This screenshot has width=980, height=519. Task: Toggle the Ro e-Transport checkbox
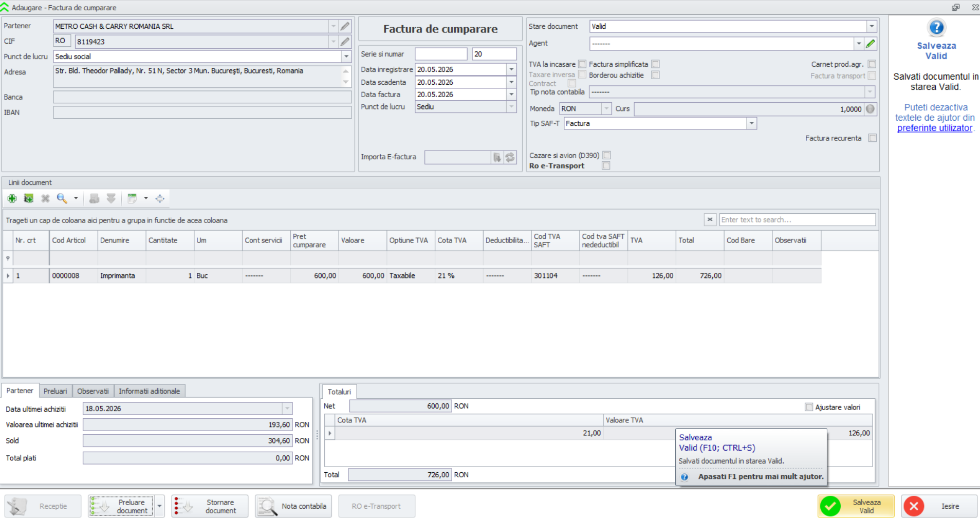(606, 165)
